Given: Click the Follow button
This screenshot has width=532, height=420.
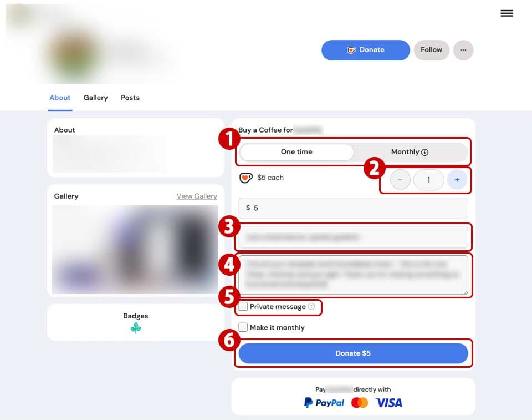Looking at the screenshot, I should pos(431,50).
